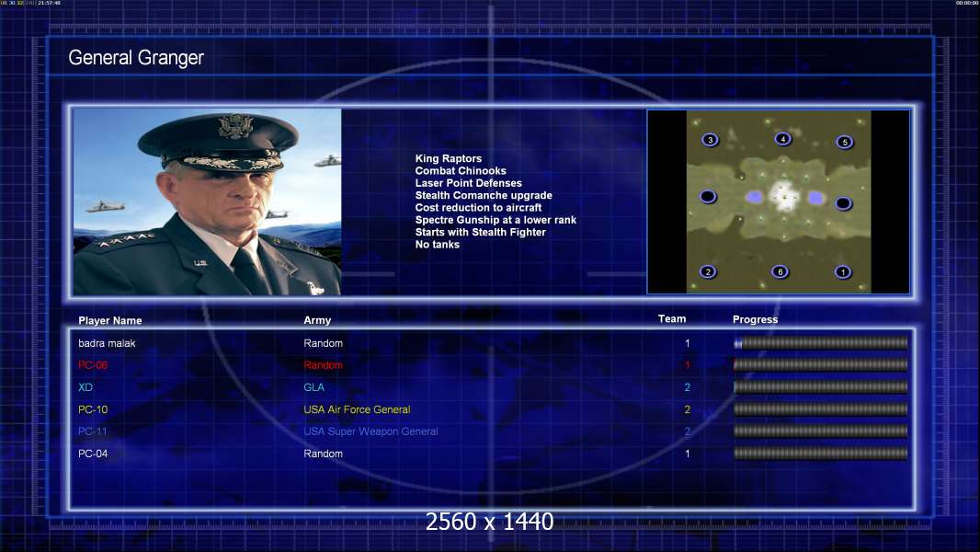The height and width of the screenshot is (552, 980).
Task: Click the white center area of minimap
Action: tap(784, 196)
